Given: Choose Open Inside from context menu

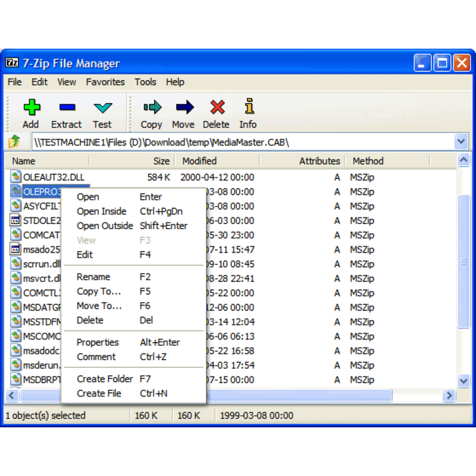Looking at the screenshot, I should point(101,211).
